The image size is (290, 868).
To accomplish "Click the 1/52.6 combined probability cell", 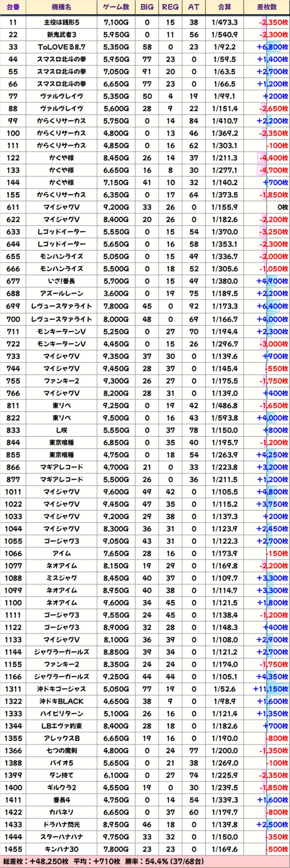I will [x=225, y=689].
